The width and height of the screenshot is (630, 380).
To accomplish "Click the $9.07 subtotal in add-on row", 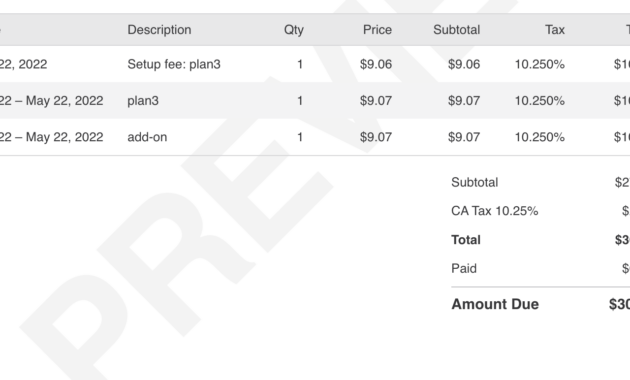I will [464, 137].
